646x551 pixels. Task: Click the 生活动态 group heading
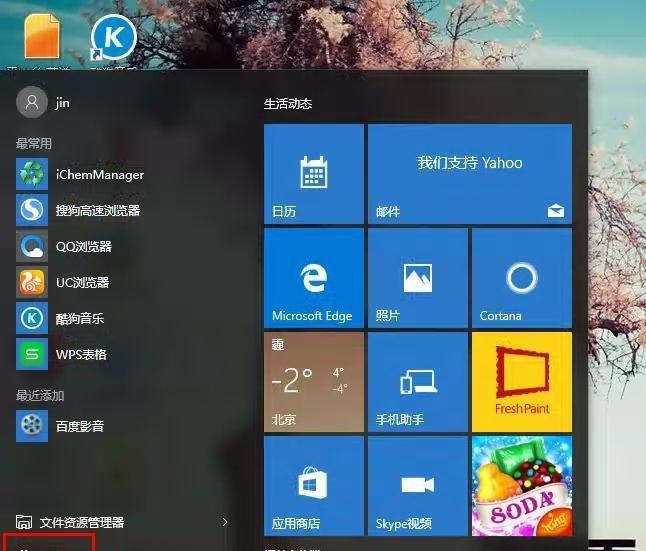[x=288, y=103]
